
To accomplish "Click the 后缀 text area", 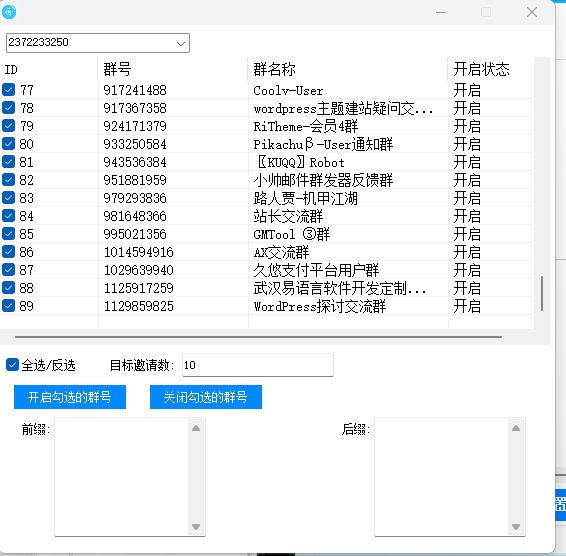I will click(x=442, y=477).
